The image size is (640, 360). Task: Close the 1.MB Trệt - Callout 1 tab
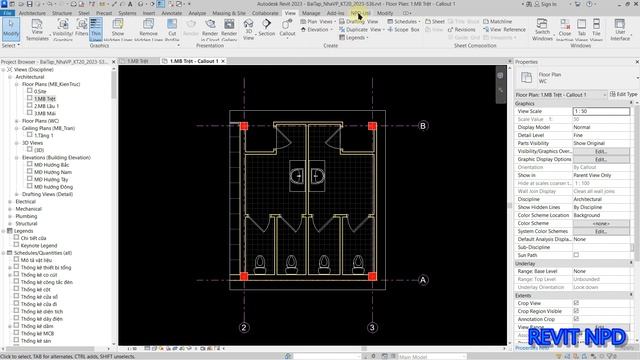[223, 61]
